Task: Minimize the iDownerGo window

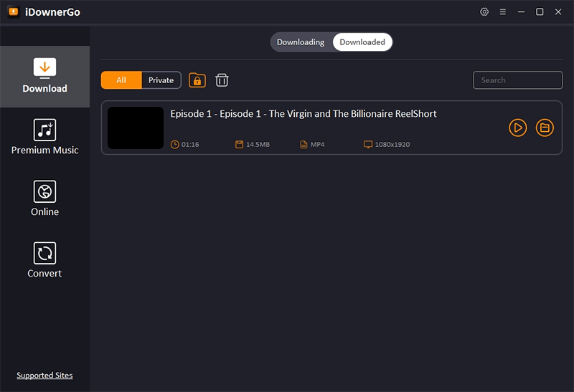Action: pos(522,11)
